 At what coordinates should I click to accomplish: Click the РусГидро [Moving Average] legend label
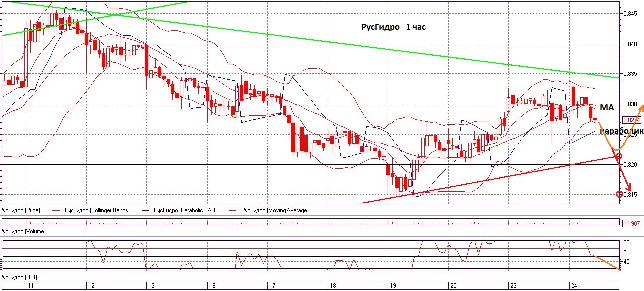pyautogui.click(x=275, y=211)
